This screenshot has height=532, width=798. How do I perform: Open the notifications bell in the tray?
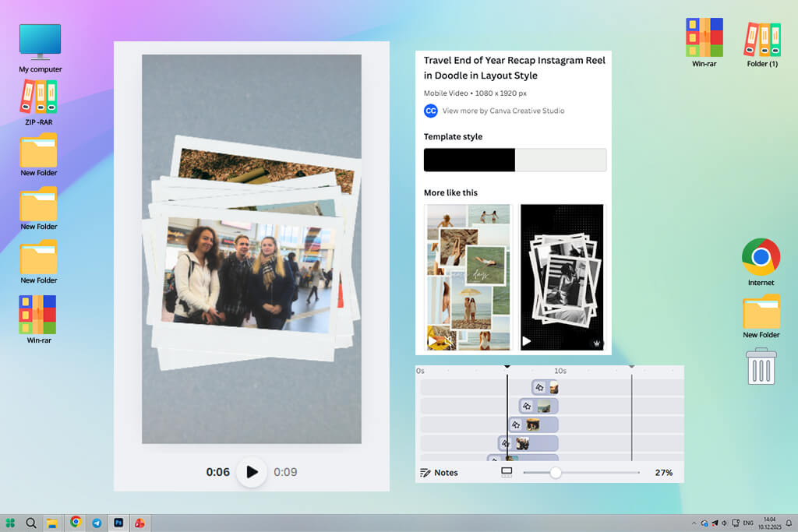(x=789, y=523)
